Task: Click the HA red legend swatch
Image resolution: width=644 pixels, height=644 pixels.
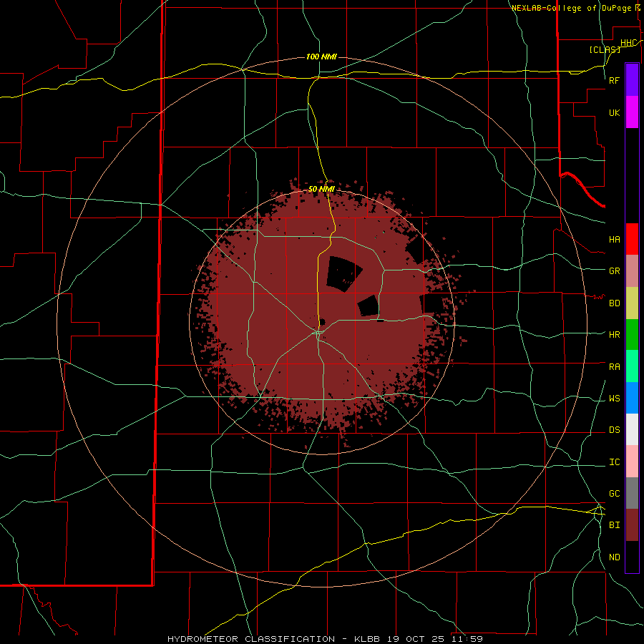Action: point(632,239)
